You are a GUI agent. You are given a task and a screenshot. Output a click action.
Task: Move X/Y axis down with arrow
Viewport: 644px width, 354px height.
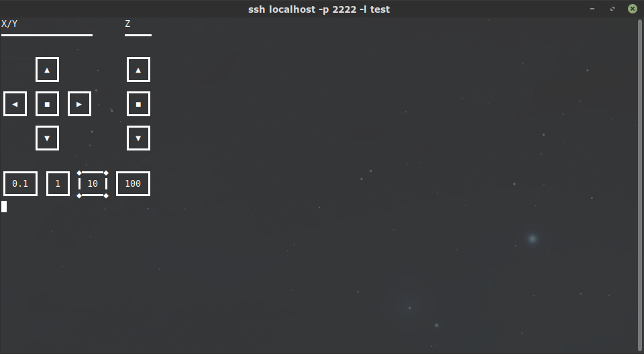[47, 138]
